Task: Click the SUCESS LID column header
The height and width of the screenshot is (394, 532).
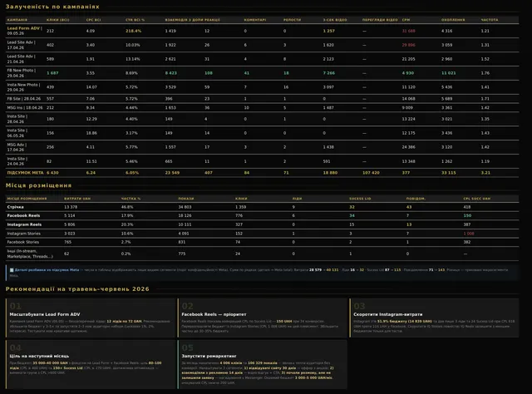Action: point(360,199)
